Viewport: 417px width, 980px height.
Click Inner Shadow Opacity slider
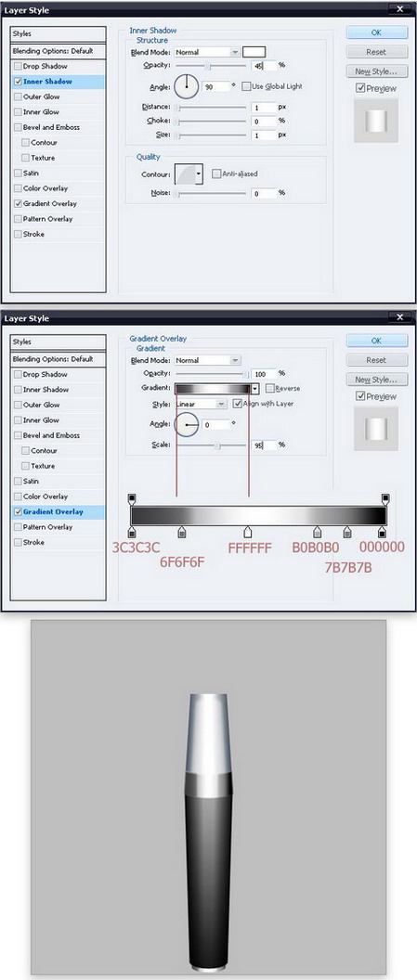pyautogui.click(x=211, y=66)
